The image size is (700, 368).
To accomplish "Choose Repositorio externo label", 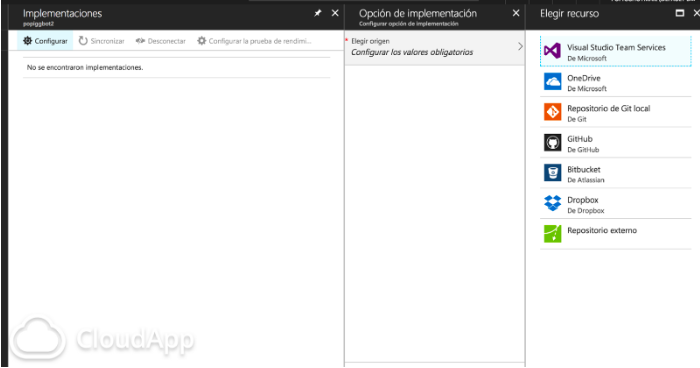I will 602,230.
